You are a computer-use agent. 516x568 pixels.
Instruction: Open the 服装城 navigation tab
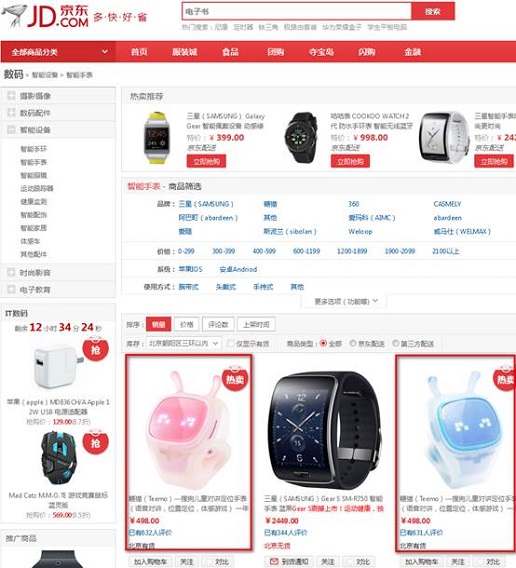click(x=184, y=52)
